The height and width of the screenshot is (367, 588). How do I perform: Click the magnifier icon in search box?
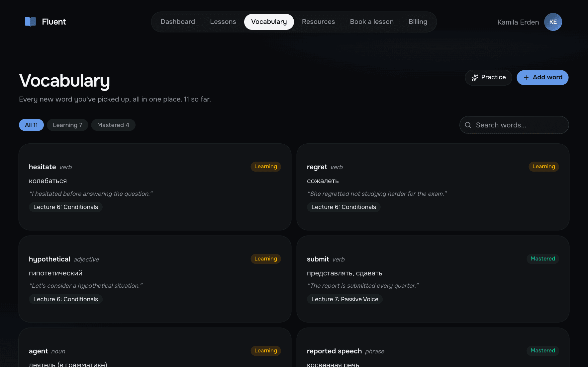pos(468,125)
